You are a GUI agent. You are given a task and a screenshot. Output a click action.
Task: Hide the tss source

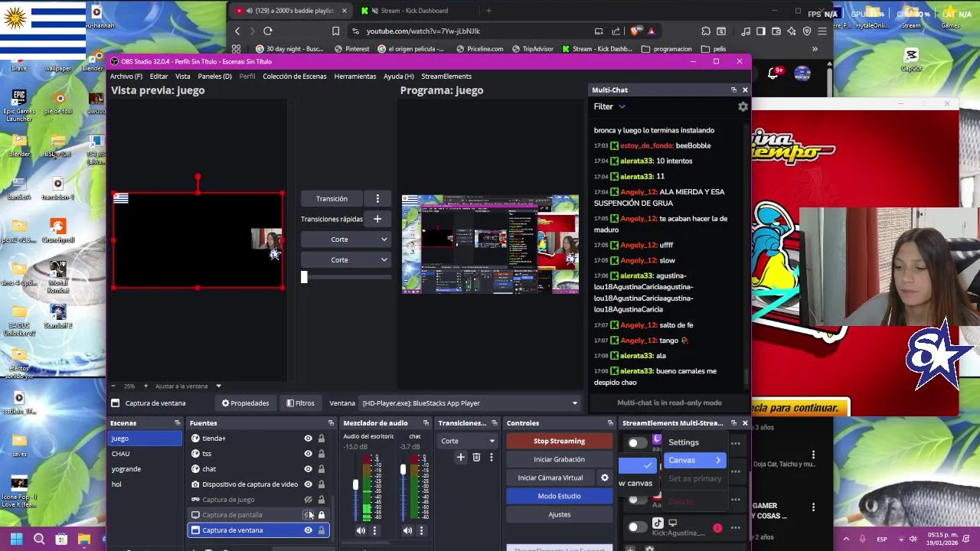tap(308, 454)
